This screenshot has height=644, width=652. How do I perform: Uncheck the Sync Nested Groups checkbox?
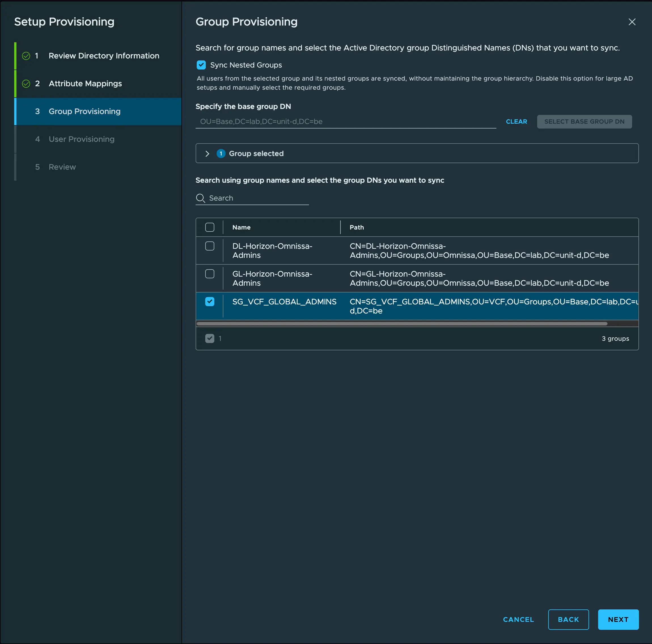point(201,65)
